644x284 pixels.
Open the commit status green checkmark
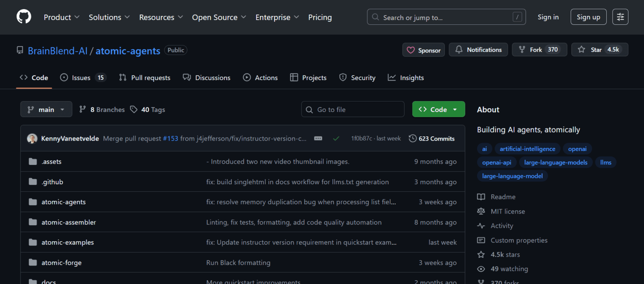(x=336, y=138)
